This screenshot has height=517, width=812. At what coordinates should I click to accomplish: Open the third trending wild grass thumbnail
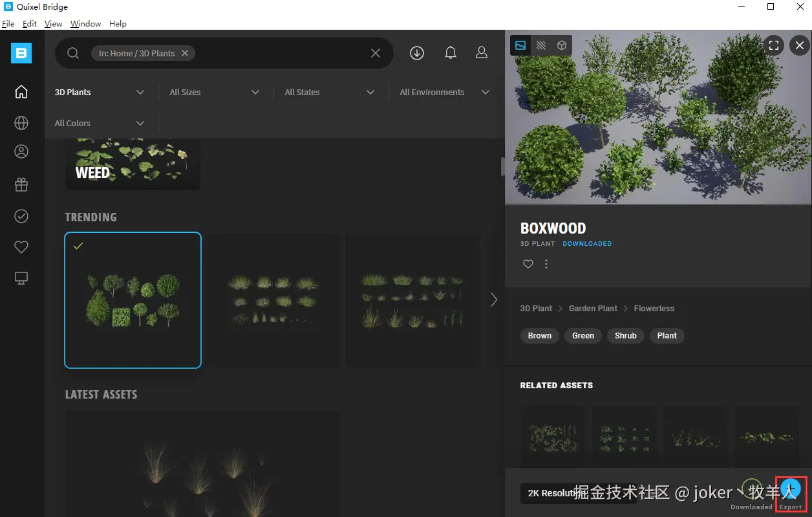[x=412, y=300]
